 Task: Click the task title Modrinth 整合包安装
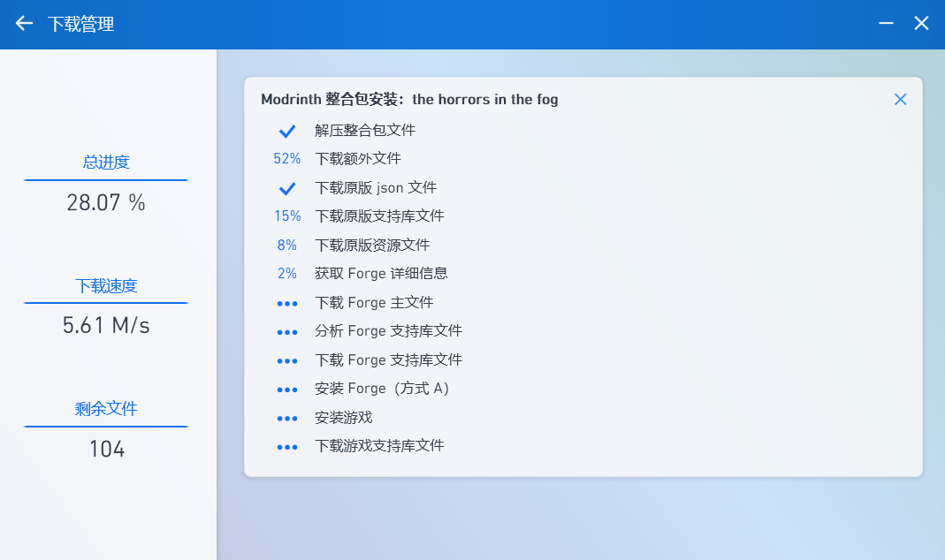pos(409,99)
